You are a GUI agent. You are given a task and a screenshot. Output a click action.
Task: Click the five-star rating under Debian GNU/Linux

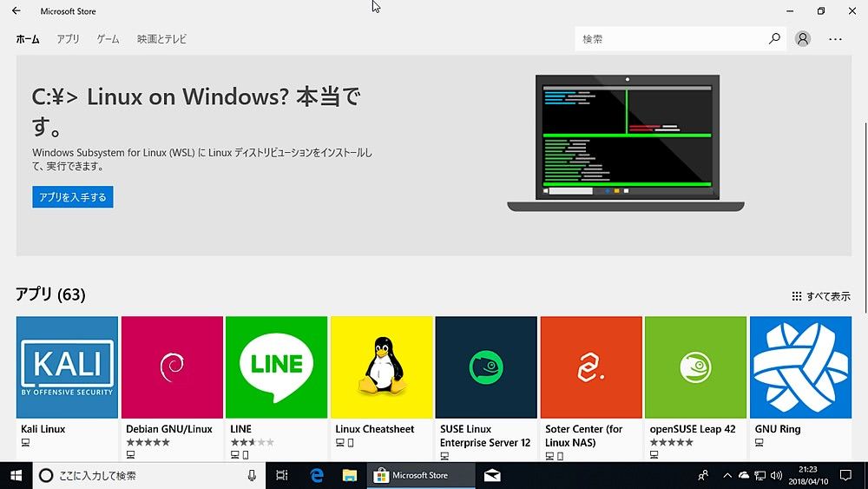coord(148,442)
